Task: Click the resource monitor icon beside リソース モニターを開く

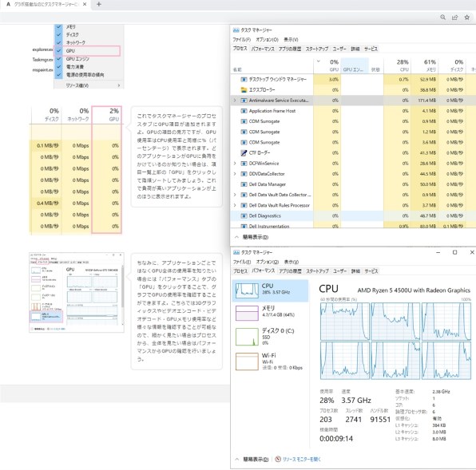Action: [278, 459]
